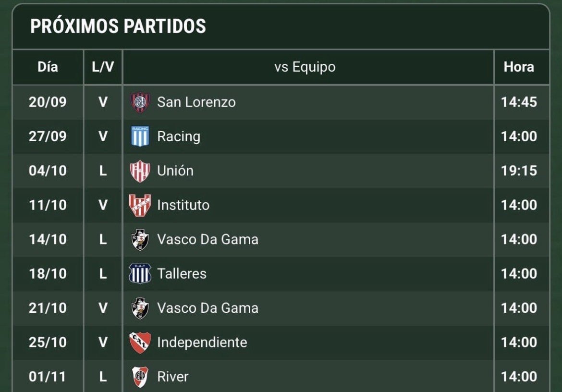Click the Instituto team crest
Viewport: 562px width, 392px height.
click(x=140, y=205)
